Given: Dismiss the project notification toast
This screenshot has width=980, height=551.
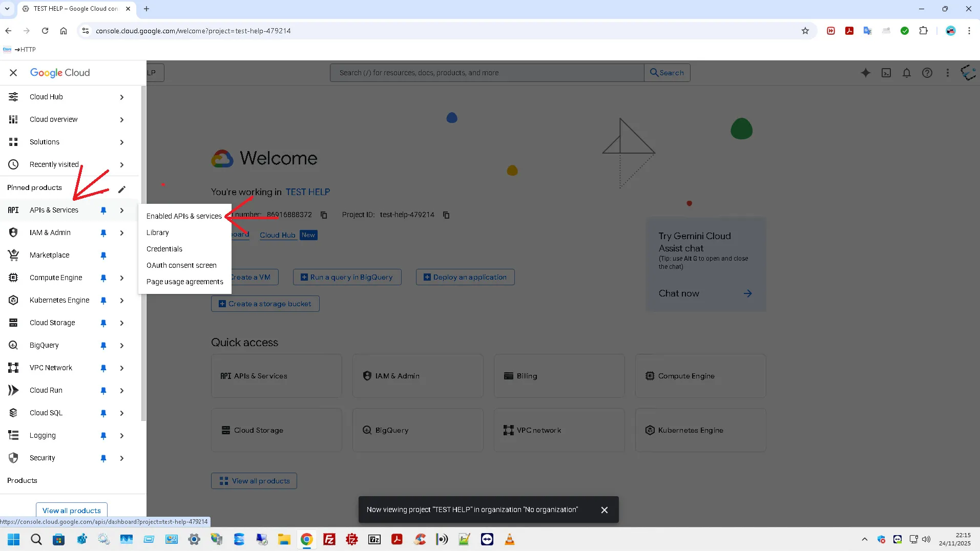Looking at the screenshot, I should 604,510.
